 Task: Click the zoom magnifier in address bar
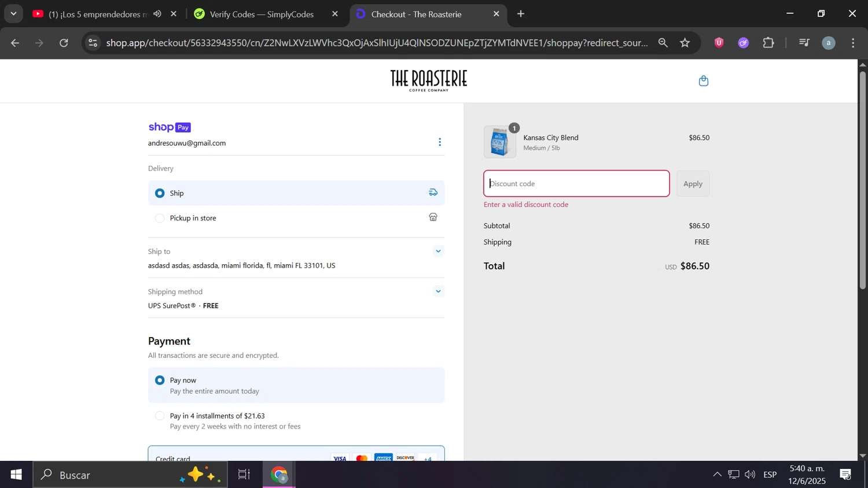[x=663, y=43]
